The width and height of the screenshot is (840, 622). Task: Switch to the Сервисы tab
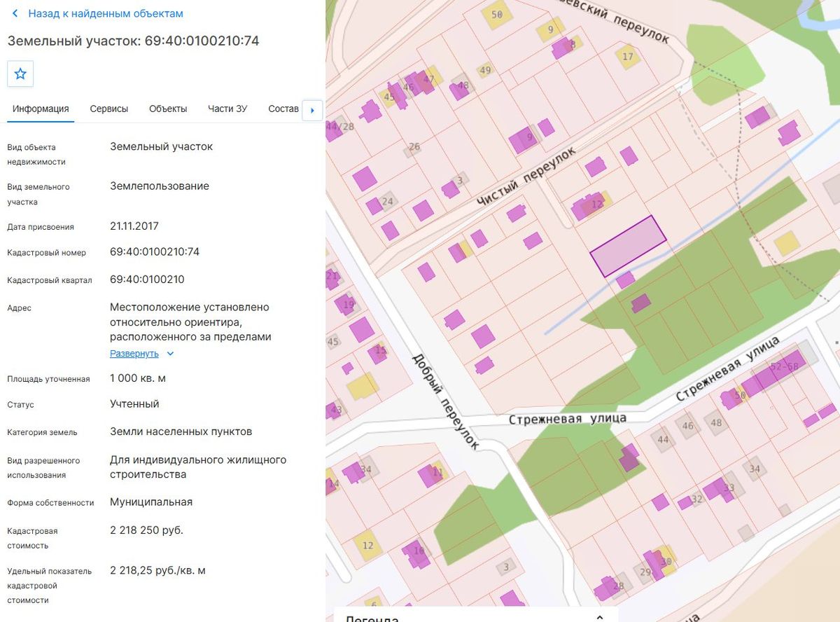(109, 109)
